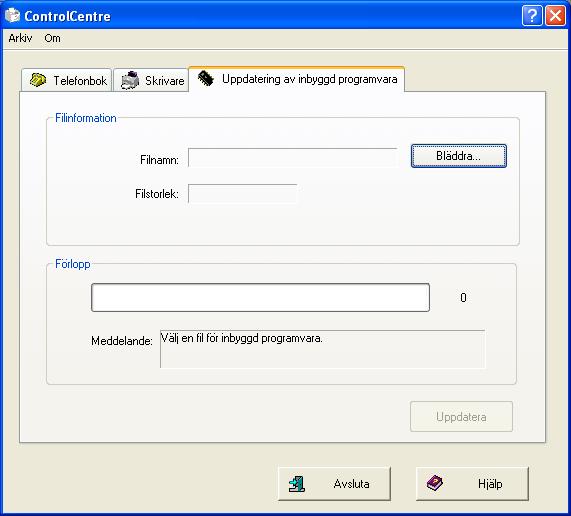
Task: Click the exit door icon on Avsluta
Action: [x=296, y=484]
